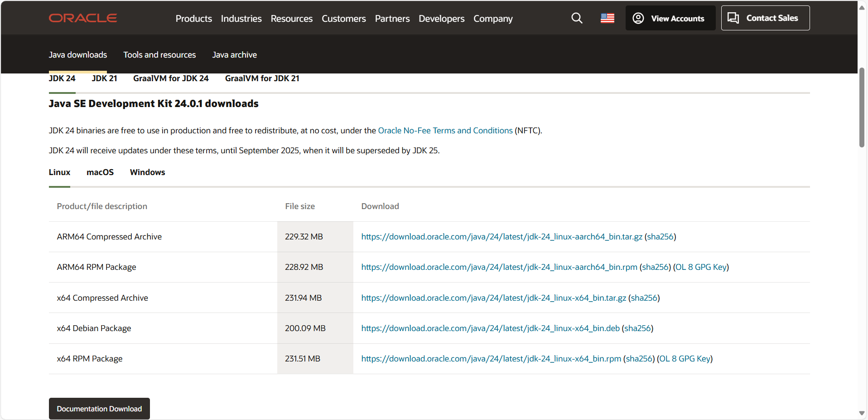Click the 'File size' column header

300,206
